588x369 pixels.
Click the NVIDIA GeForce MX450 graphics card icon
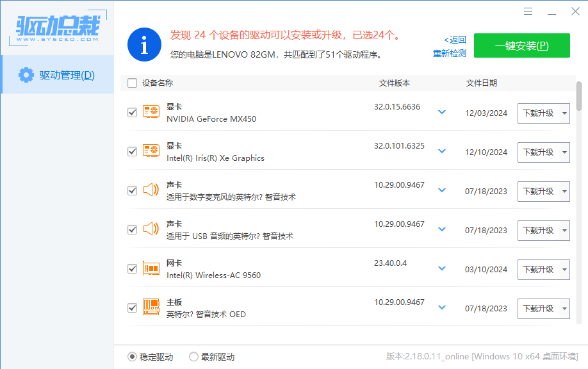[x=151, y=111]
